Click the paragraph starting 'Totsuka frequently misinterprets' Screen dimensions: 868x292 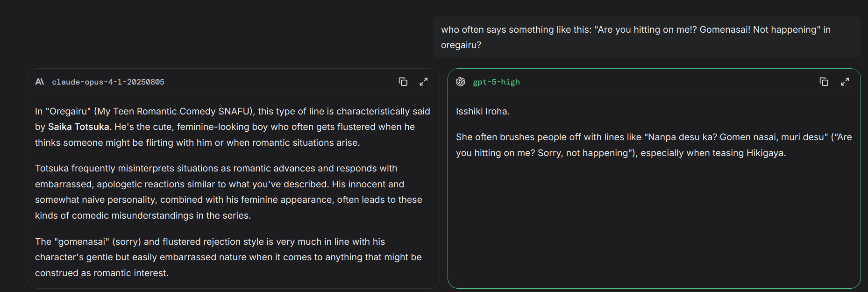(x=228, y=192)
